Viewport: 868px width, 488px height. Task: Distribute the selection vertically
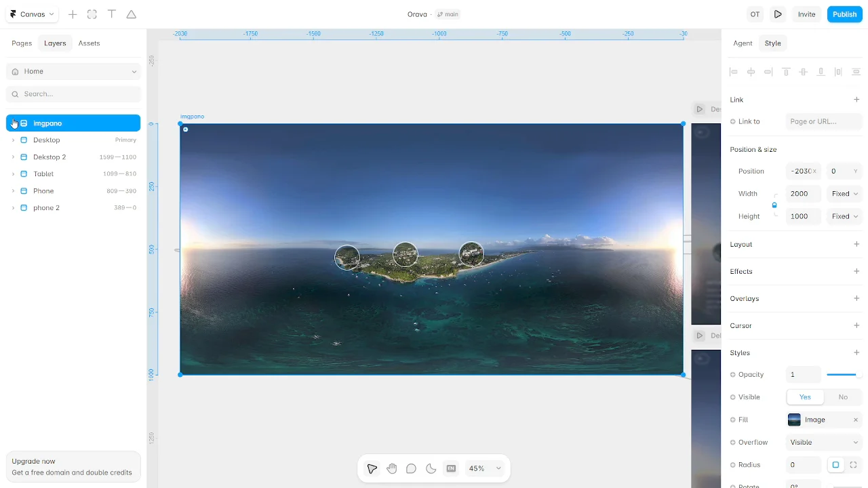pos(856,72)
